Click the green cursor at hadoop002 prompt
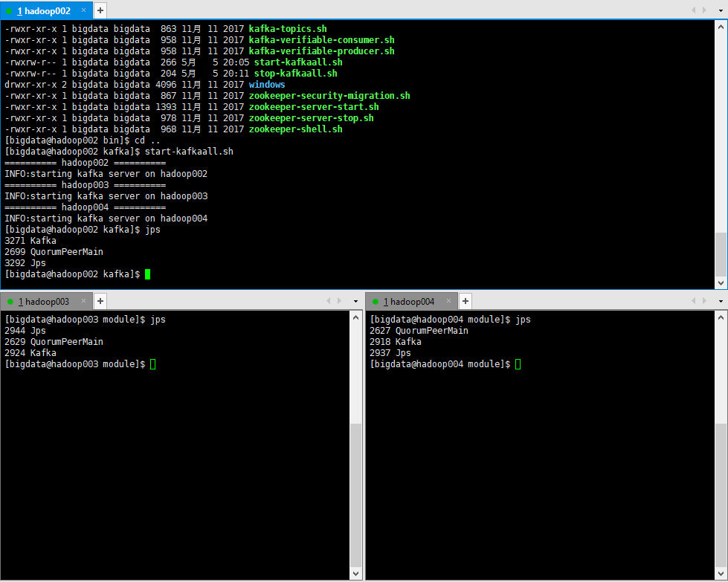This screenshot has height=582, width=728. pyautogui.click(x=148, y=274)
